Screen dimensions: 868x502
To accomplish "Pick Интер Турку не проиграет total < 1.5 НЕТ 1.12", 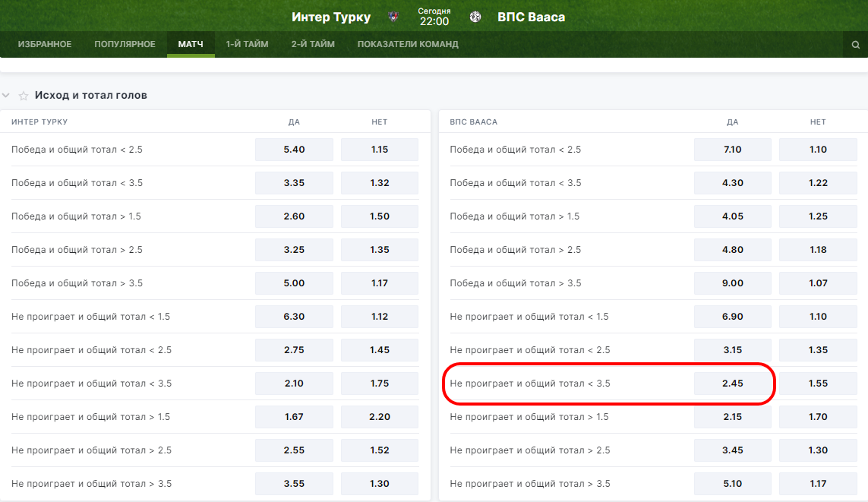I will point(380,317).
